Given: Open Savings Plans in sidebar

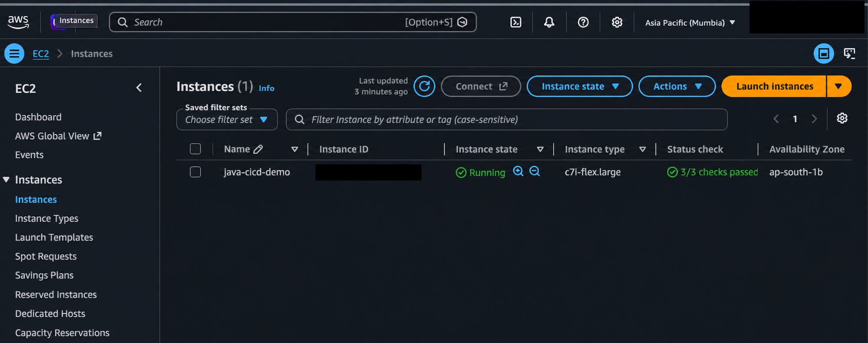Looking at the screenshot, I should tap(44, 276).
